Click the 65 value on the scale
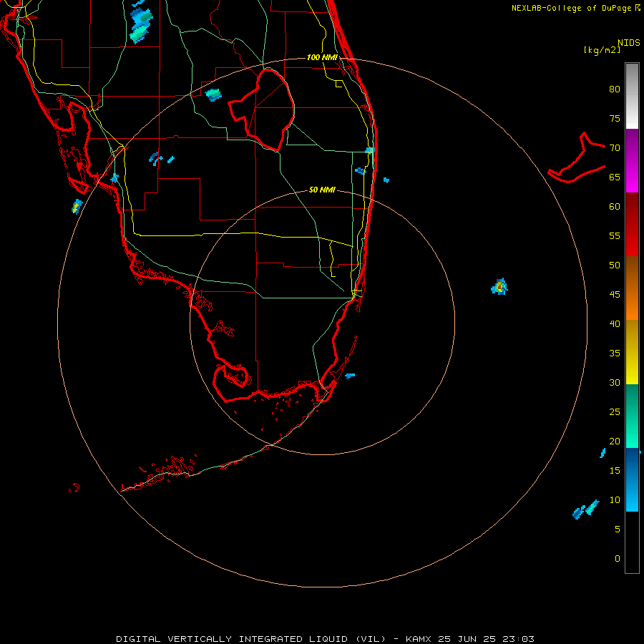This screenshot has width=644, height=644. tap(615, 177)
